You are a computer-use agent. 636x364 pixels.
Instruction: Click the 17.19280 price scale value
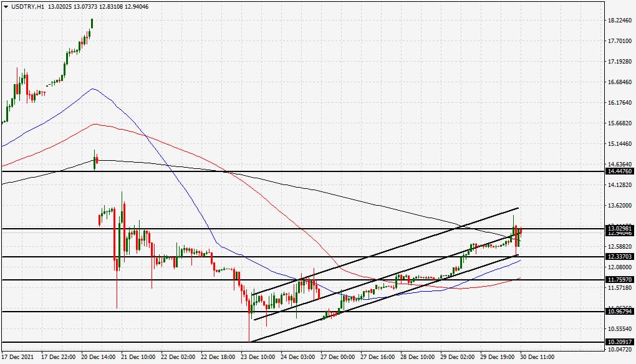click(620, 62)
